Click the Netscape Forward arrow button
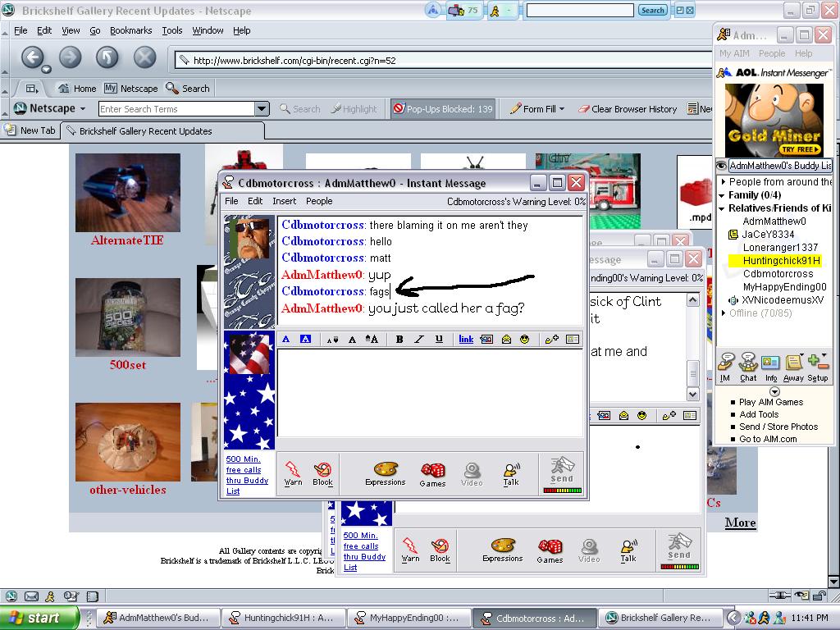This screenshot has height=630, width=840. click(71, 57)
